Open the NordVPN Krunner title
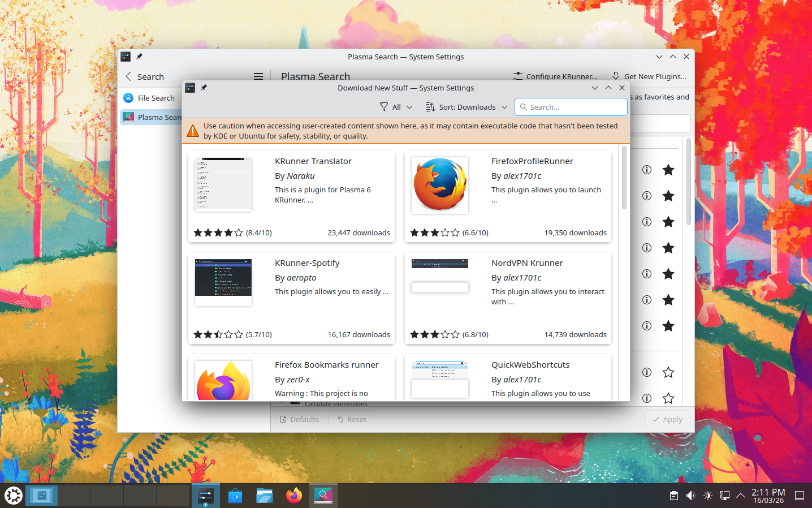The height and width of the screenshot is (508, 812). click(527, 263)
